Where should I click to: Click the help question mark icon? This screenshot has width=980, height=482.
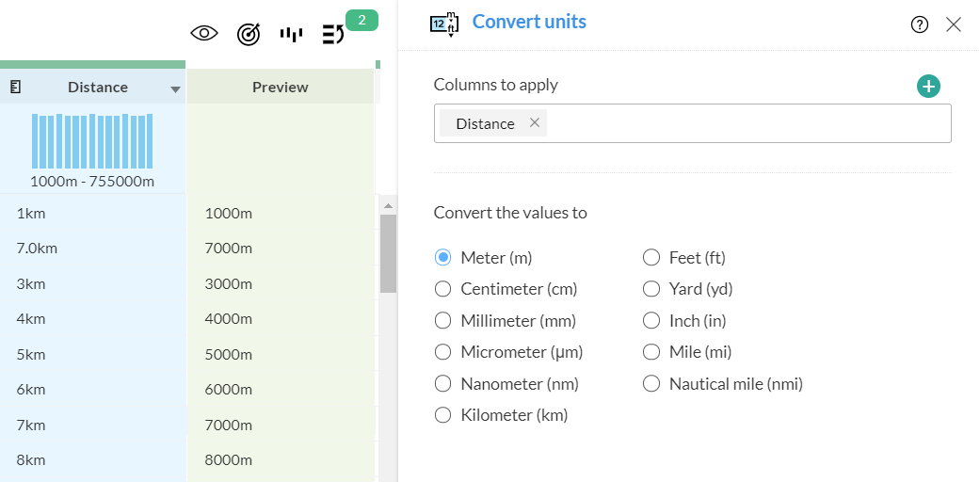(920, 25)
